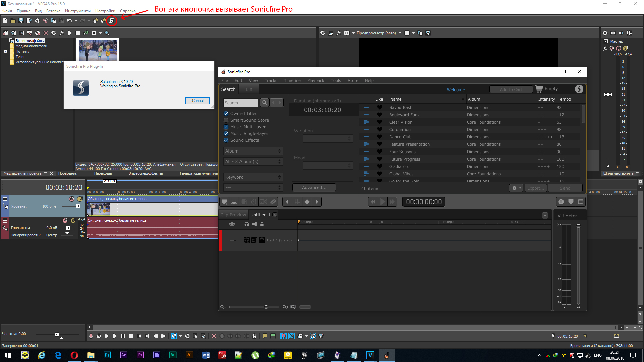The image size is (644, 362).
Task: Open the Playback menu in Sonicfire Pro
Action: tap(315, 81)
